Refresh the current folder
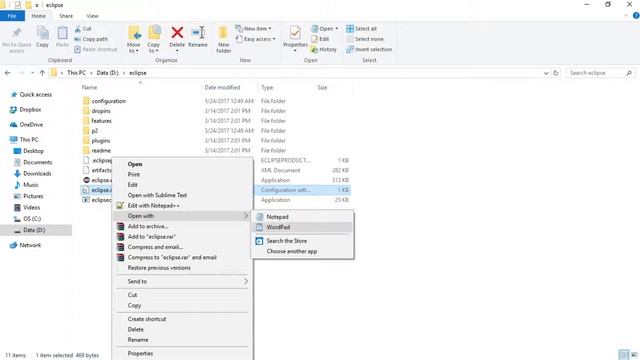 (556, 73)
